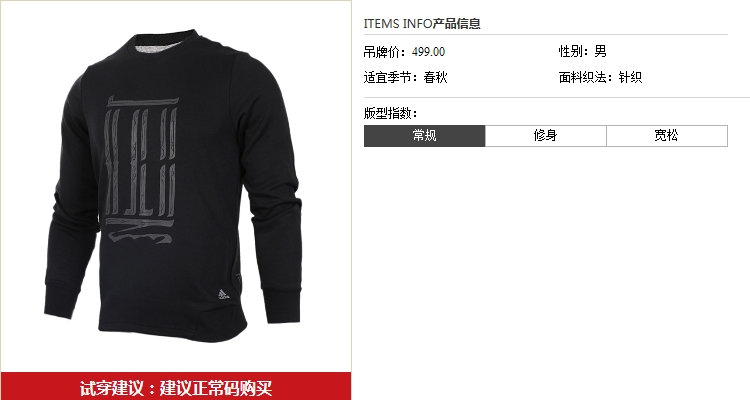
Task: Click the sweatshirt's right sleeve cuff
Action: [x=283, y=304]
